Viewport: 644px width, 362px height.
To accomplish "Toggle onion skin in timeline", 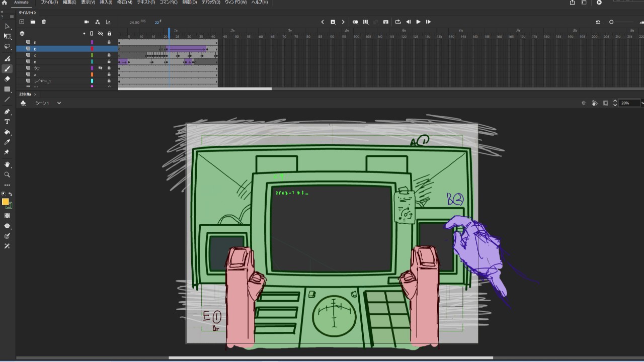I will tap(355, 22).
